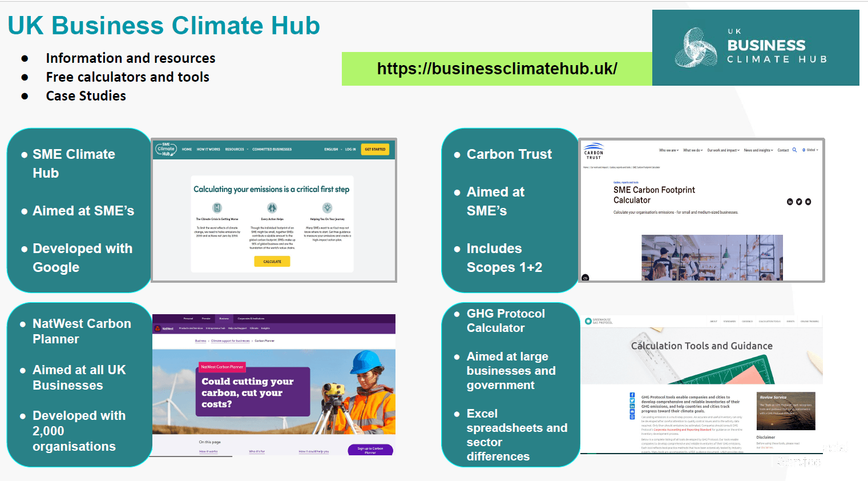
Task: Select the Premier tab on NatWest
Action: click(206, 318)
